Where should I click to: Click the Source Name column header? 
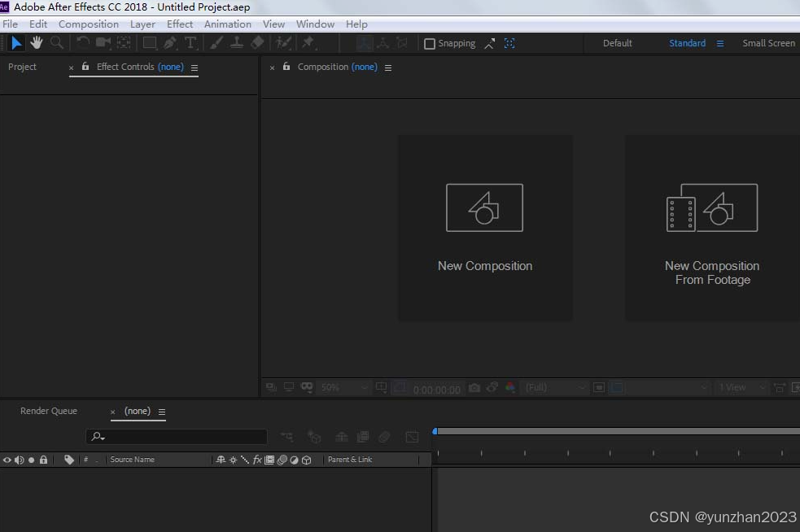click(132, 460)
